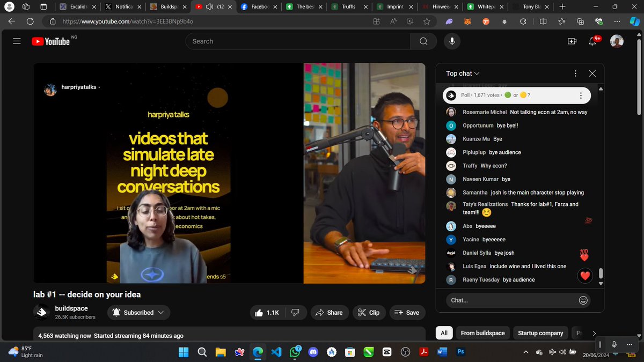Start voice search with the microphone
The height and width of the screenshot is (362, 644).
pyautogui.click(x=452, y=41)
